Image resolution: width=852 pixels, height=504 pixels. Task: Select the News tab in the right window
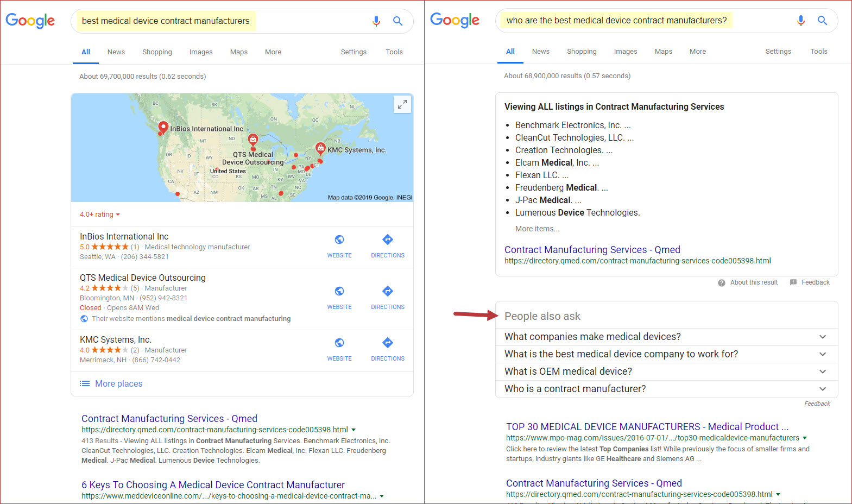point(541,52)
